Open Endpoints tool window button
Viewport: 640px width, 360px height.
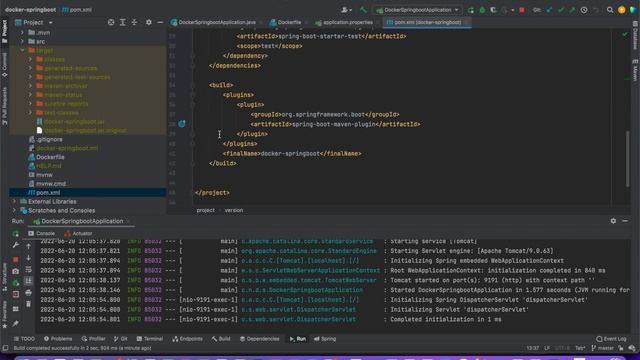(x=187, y=339)
